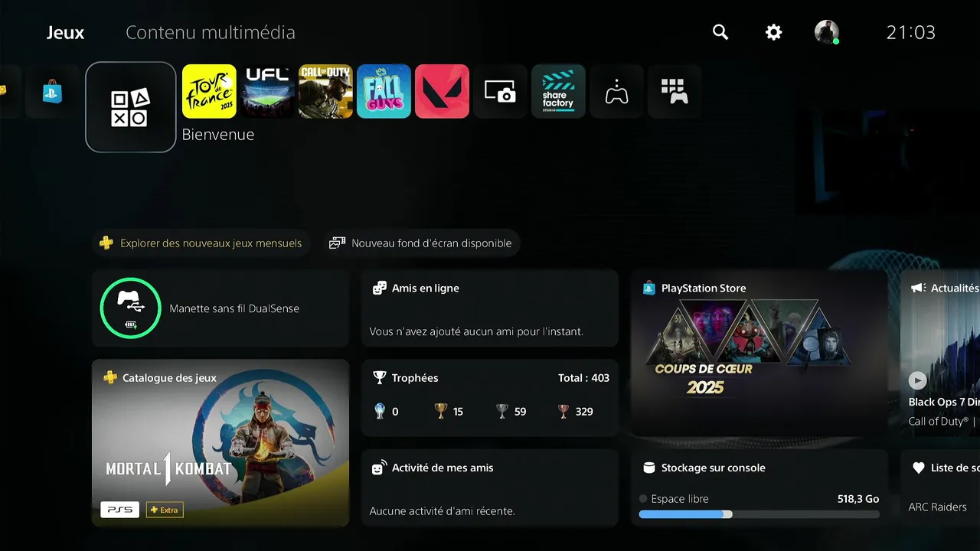
Task: Click Vous n'avez ajouté aucun ami text
Action: tap(476, 331)
